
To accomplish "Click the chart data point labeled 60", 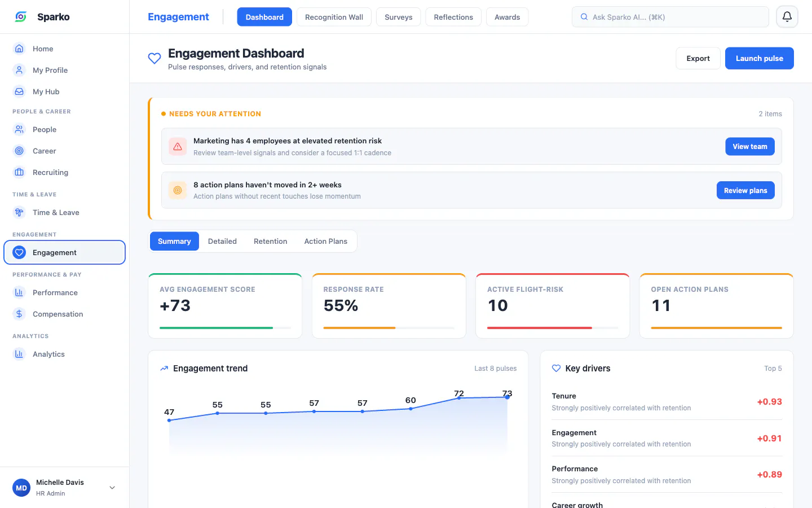I will tap(411, 409).
